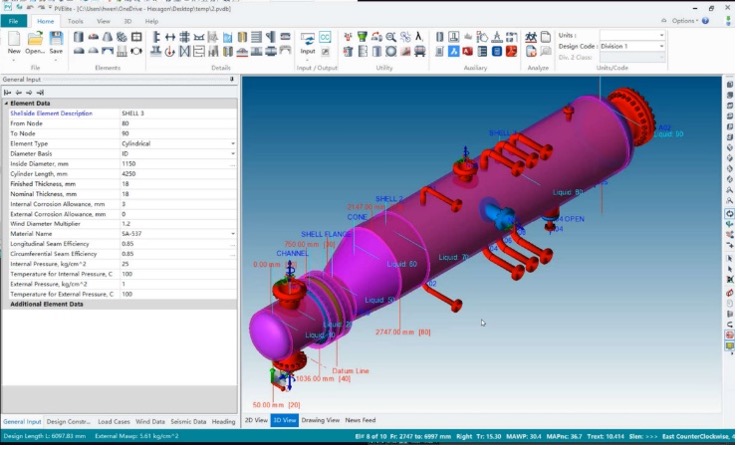Screen dimensions: 739x449
Task: Click the File menu button
Action: 14,20
